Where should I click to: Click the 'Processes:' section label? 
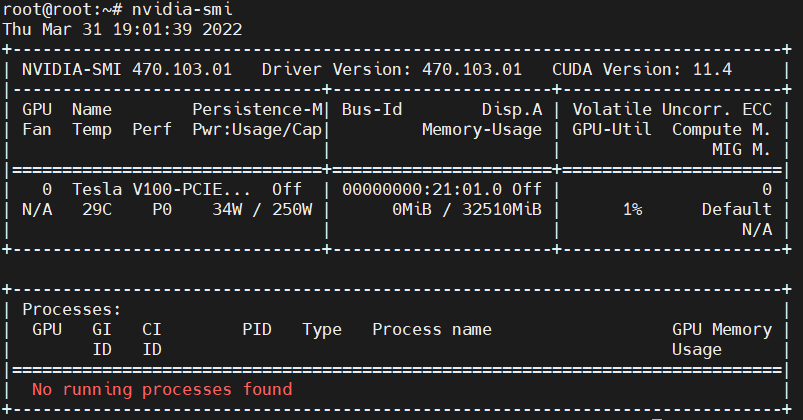[x=72, y=309]
